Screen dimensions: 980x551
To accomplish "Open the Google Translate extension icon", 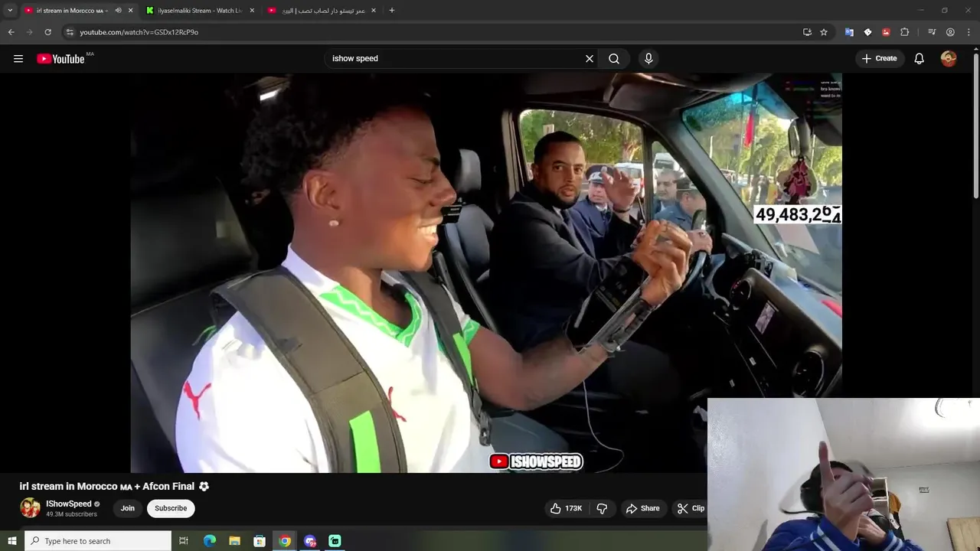I will click(849, 32).
